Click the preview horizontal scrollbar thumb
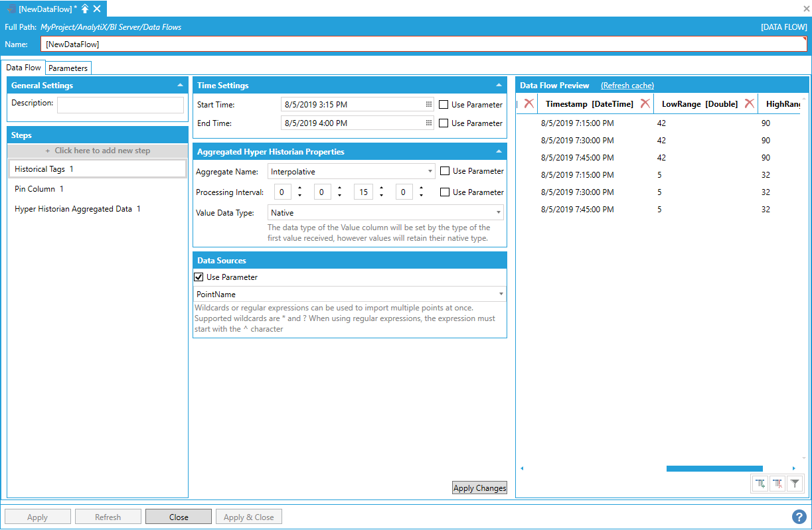 tap(714, 468)
